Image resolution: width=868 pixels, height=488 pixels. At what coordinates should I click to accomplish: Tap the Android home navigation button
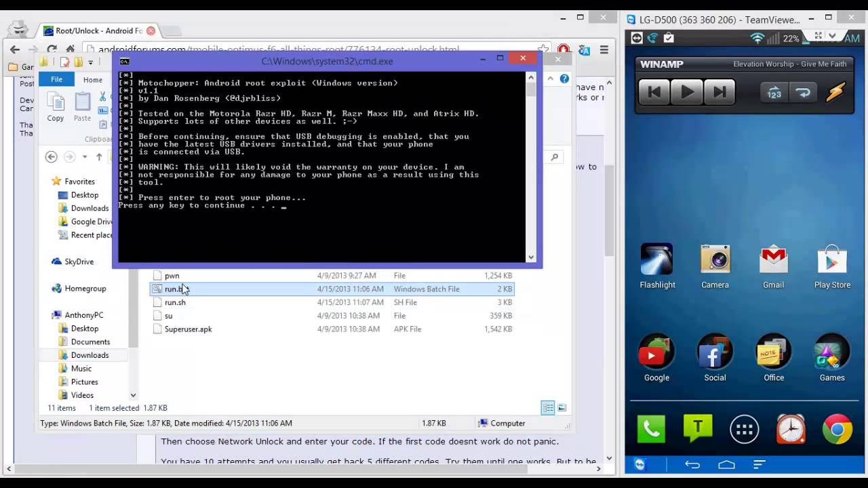726,464
